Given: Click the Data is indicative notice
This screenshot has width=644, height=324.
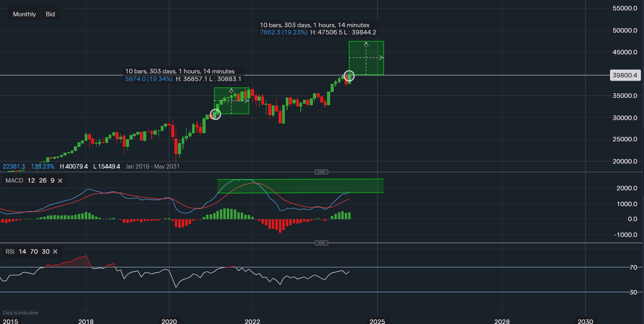Looking at the screenshot, I should pos(19,313).
